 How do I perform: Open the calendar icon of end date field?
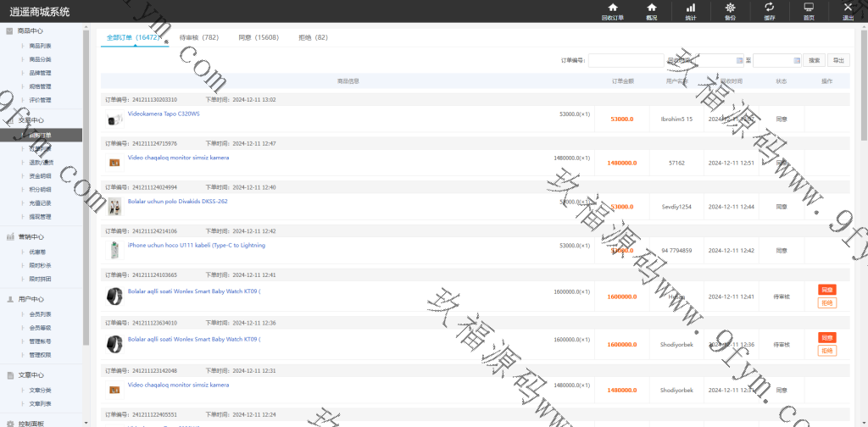(795, 60)
